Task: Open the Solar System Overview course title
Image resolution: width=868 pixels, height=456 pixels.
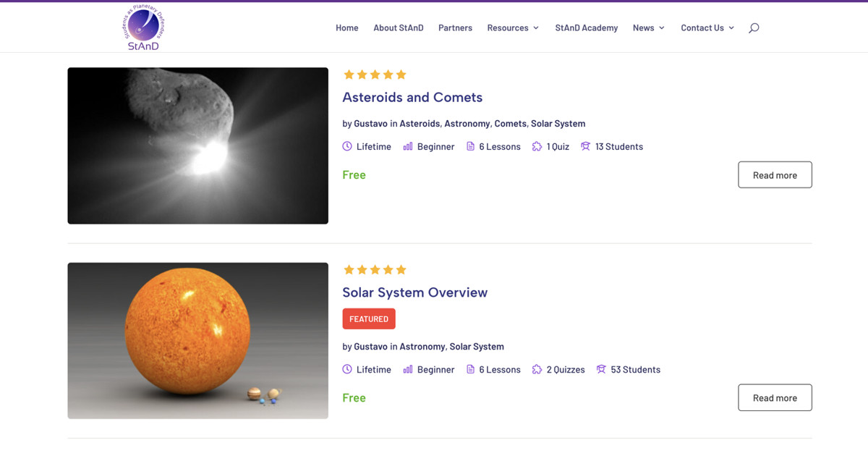Action: tap(414, 292)
